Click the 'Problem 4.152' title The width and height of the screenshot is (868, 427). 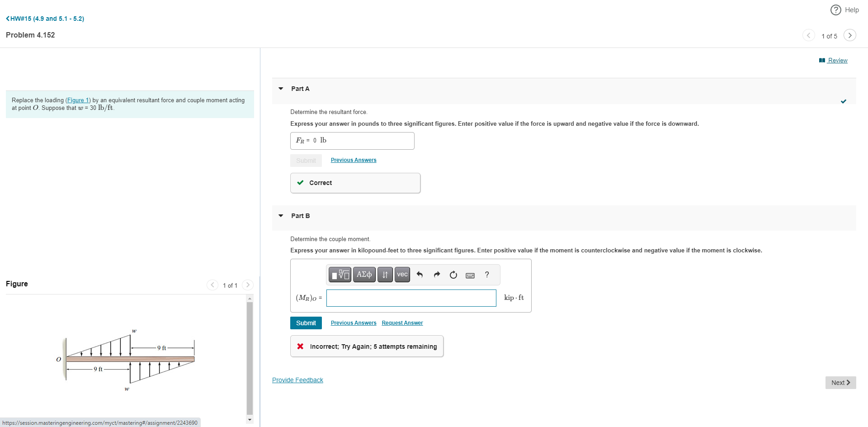coord(30,35)
